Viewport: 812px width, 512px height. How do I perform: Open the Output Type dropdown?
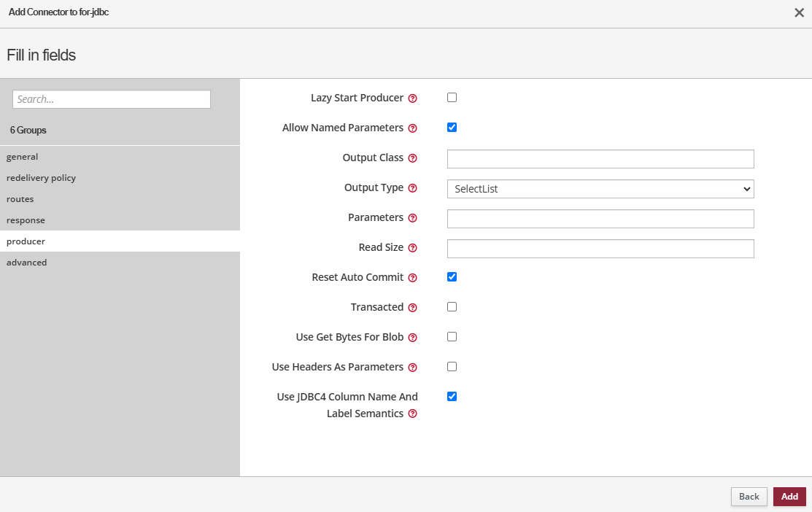click(600, 189)
